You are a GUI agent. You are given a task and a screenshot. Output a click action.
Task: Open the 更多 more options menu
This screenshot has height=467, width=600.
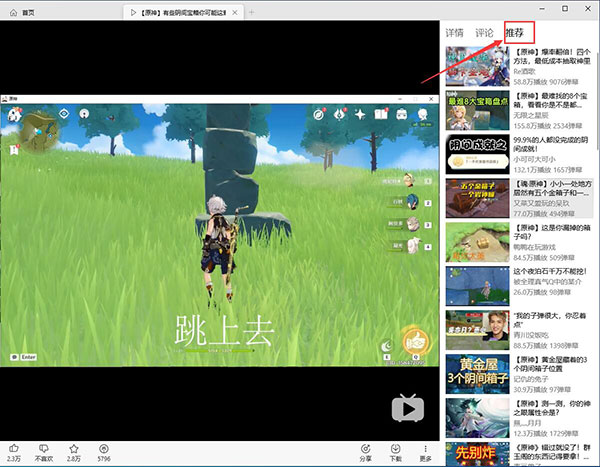[426, 447]
